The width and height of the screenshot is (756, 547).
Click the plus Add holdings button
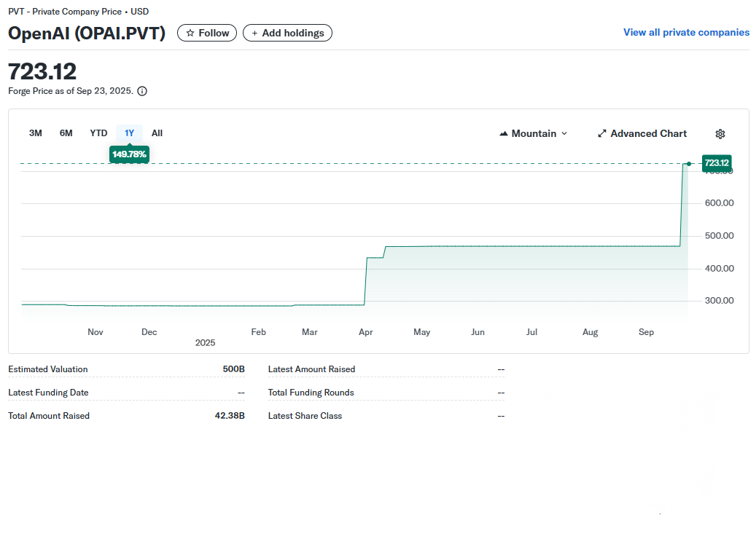point(287,33)
